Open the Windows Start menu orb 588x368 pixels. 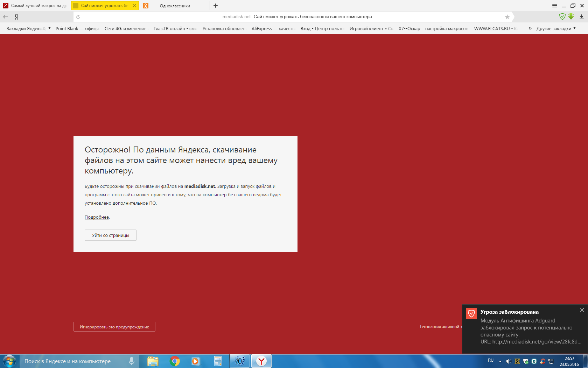pyautogui.click(x=9, y=361)
